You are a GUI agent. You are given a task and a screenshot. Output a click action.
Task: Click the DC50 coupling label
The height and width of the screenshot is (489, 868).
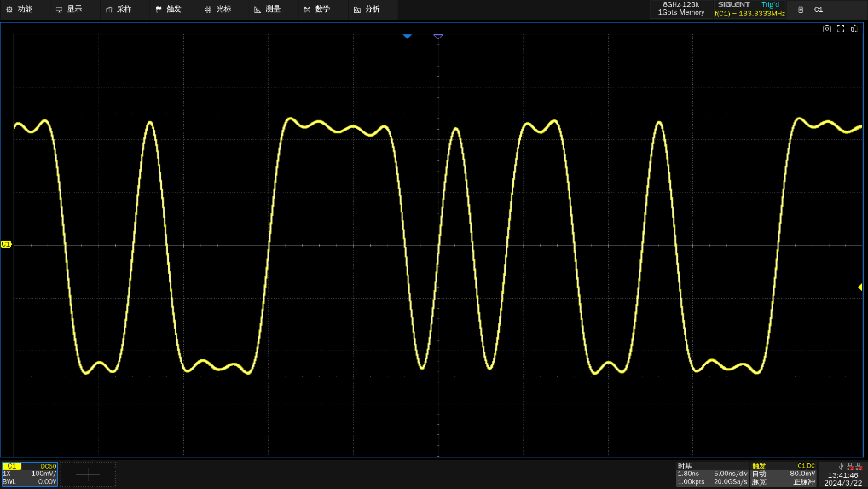pos(49,466)
